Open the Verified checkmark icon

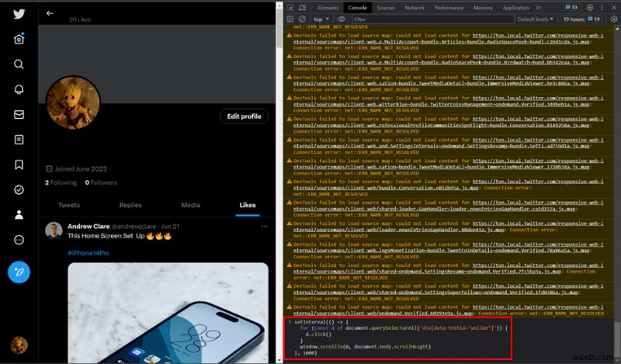point(19,189)
